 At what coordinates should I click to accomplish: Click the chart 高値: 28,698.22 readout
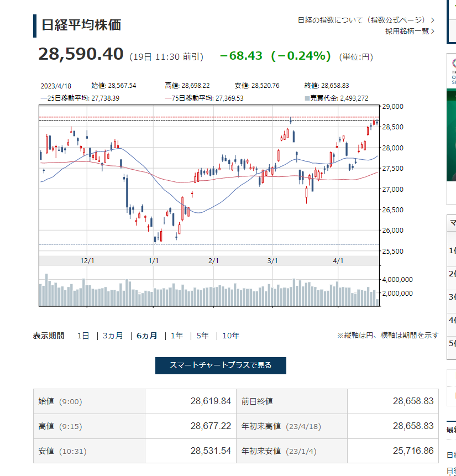tap(187, 86)
